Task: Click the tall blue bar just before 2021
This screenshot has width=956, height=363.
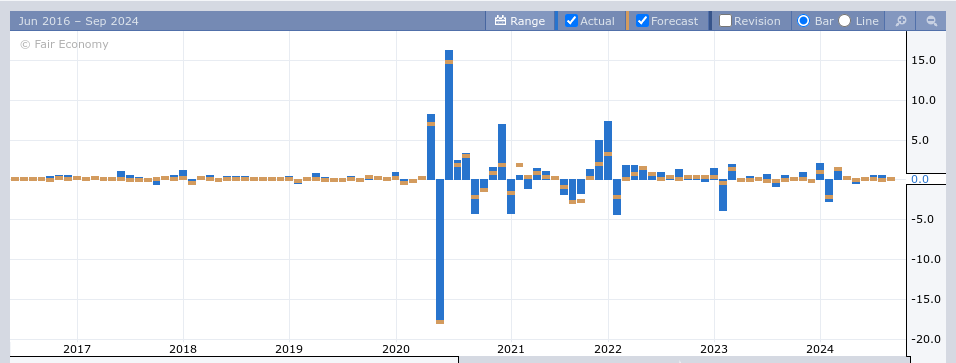Action: pyautogui.click(x=502, y=152)
